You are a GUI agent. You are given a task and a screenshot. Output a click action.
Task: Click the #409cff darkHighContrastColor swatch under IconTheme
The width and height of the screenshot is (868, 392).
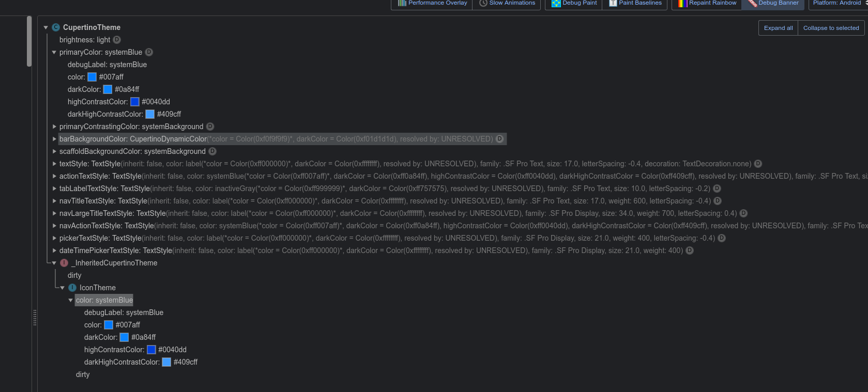click(166, 362)
